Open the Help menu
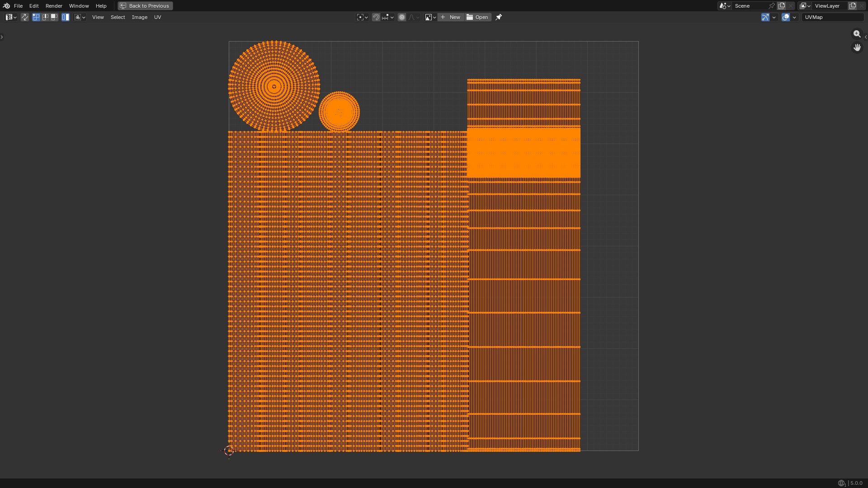This screenshot has height=488, width=868. (x=101, y=6)
